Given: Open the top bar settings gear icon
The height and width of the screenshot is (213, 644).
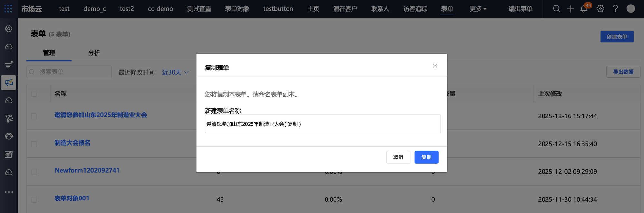Looking at the screenshot, I should [x=600, y=9].
